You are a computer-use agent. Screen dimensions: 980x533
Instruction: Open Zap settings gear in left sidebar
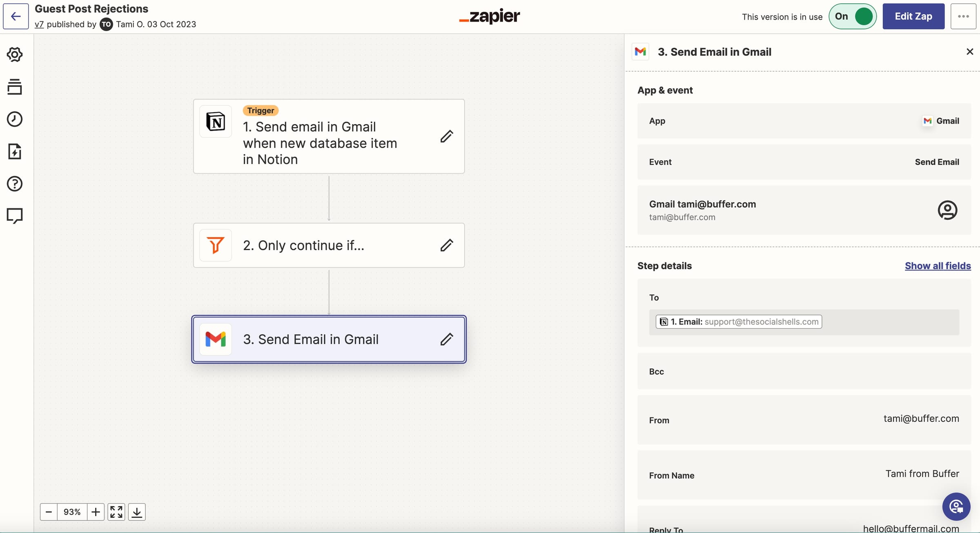tap(15, 55)
